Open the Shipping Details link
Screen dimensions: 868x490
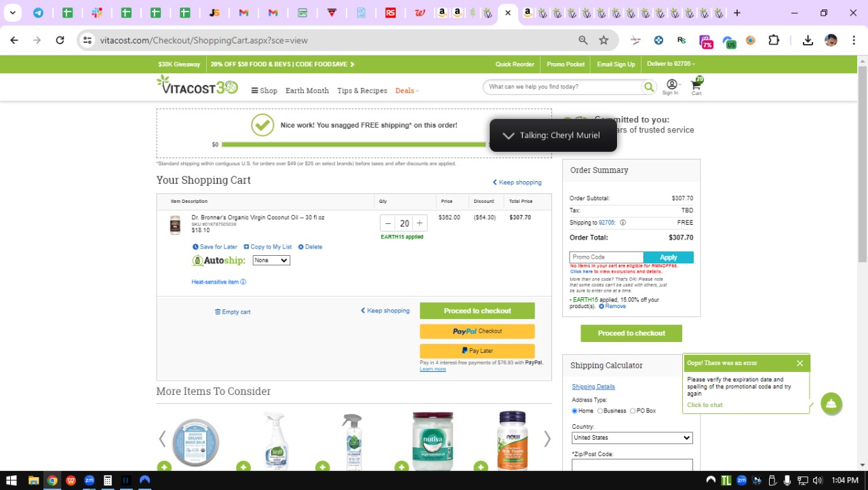pyautogui.click(x=593, y=387)
